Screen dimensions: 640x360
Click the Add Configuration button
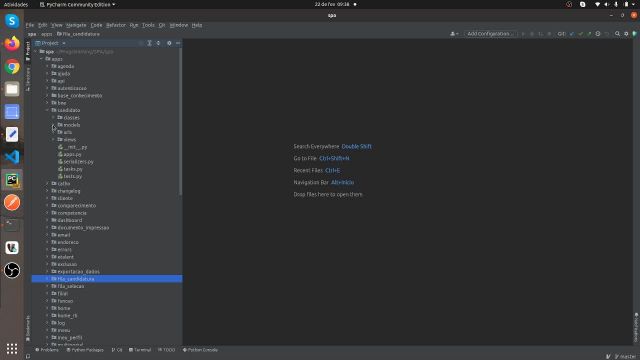[x=489, y=33]
